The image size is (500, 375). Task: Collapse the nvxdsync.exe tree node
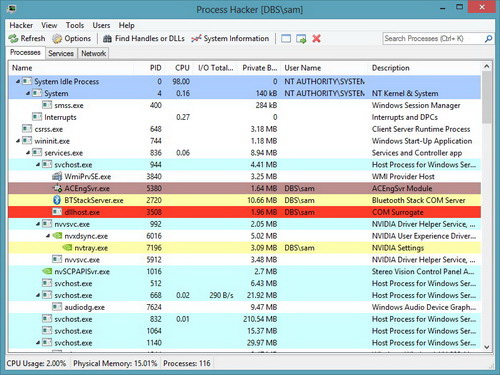[x=48, y=236]
